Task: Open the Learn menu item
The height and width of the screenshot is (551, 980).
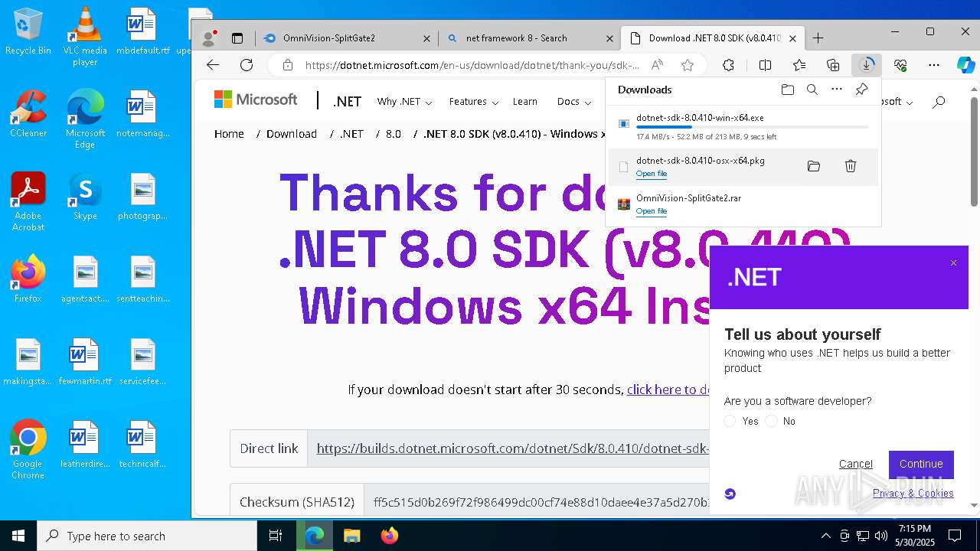Action: (x=524, y=102)
